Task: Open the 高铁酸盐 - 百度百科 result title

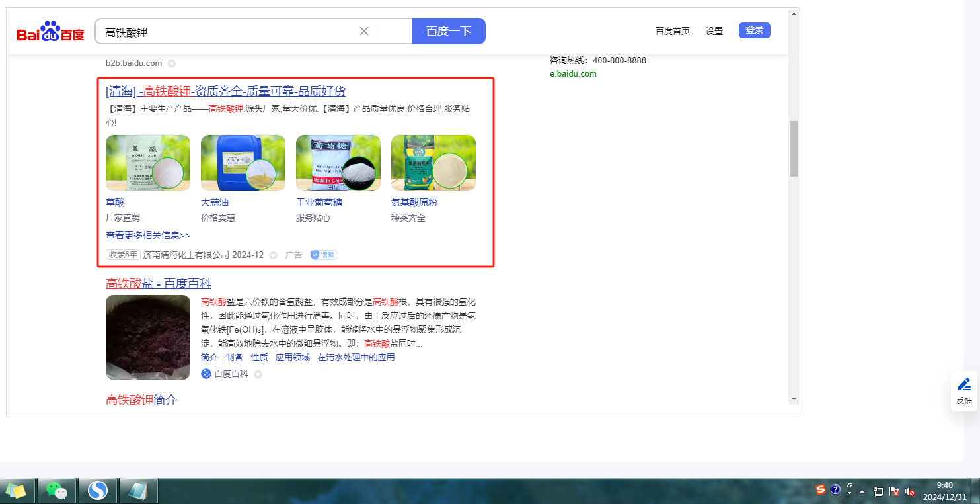Action: 159,284
